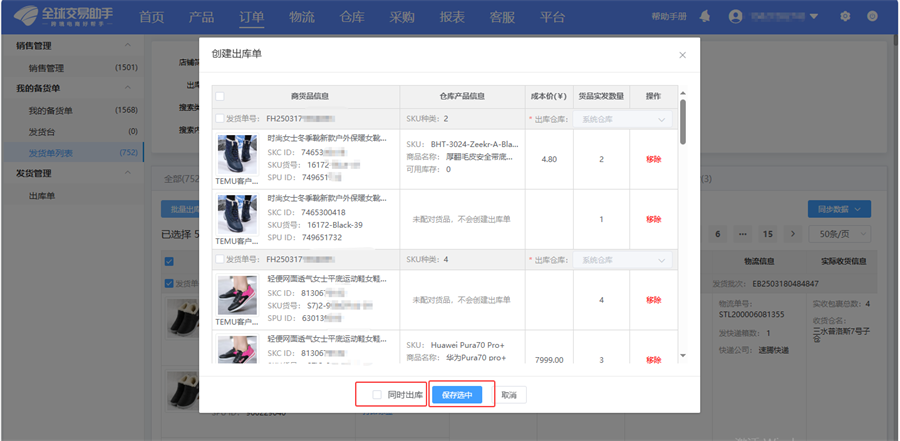Click 移除 for cost 4.80 row
Screen dimensions: 900x441
[653, 159]
